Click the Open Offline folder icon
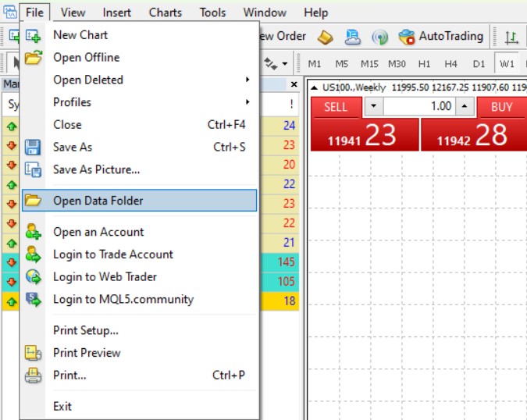This screenshot has width=527, height=420. (34, 57)
